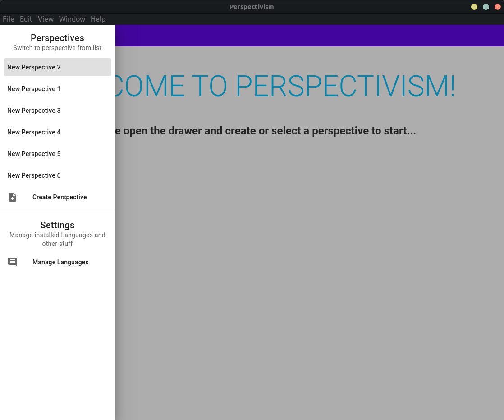Close the Perspectivism window with red button
The height and width of the screenshot is (420, 504).
pyautogui.click(x=498, y=7)
